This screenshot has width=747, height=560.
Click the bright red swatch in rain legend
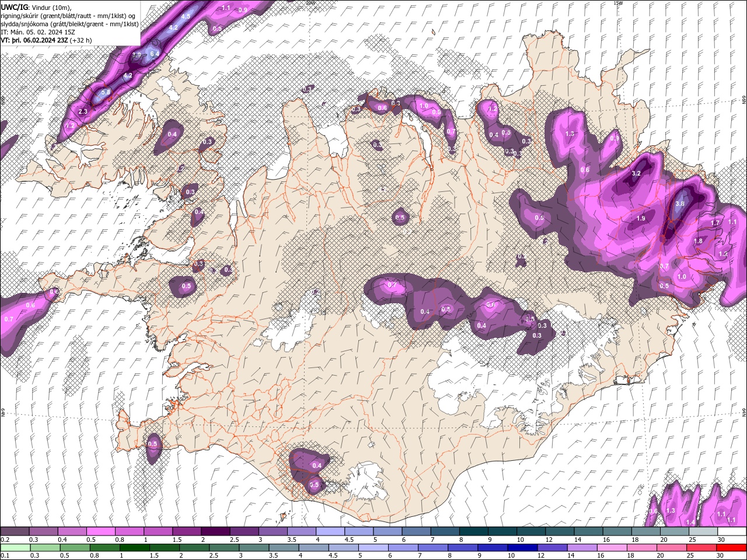[732, 548]
